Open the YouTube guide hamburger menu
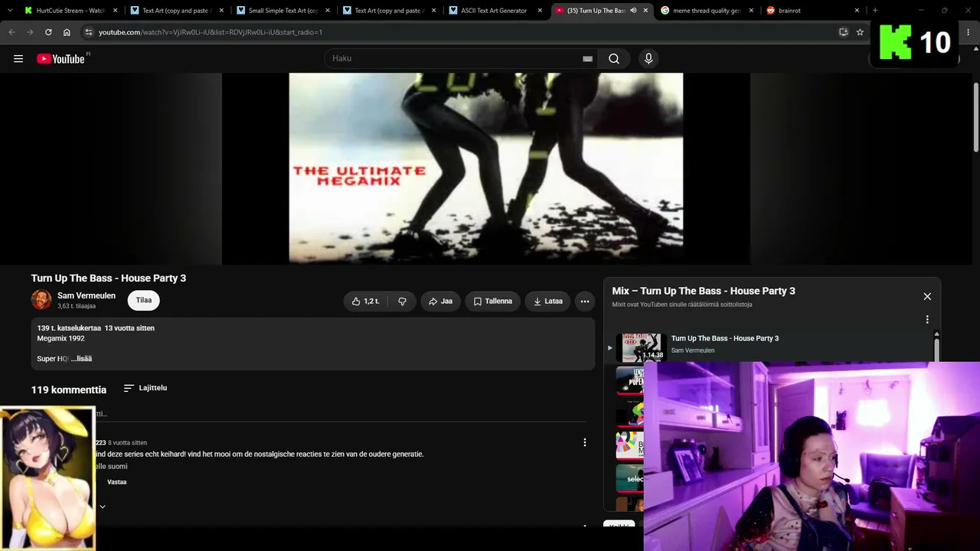 point(18,59)
